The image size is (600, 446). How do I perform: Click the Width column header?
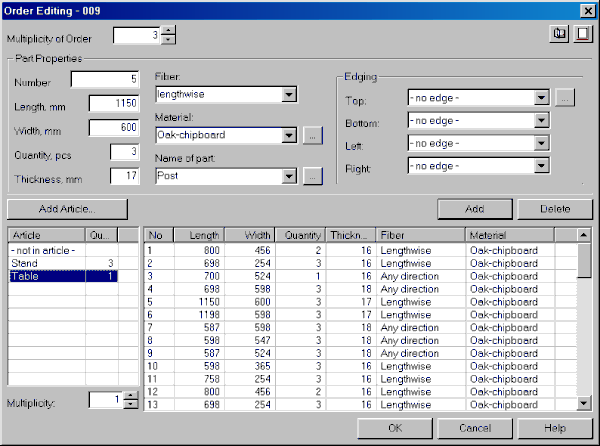tap(250, 235)
